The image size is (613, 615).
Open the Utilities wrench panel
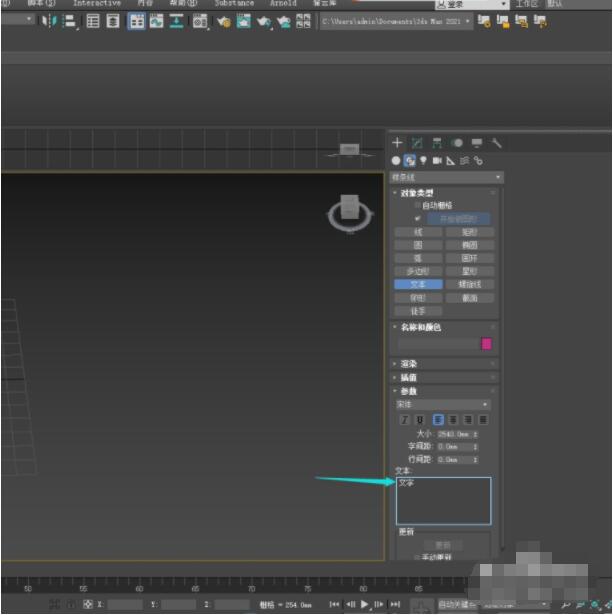pyautogui.click(x=496, y=143)
